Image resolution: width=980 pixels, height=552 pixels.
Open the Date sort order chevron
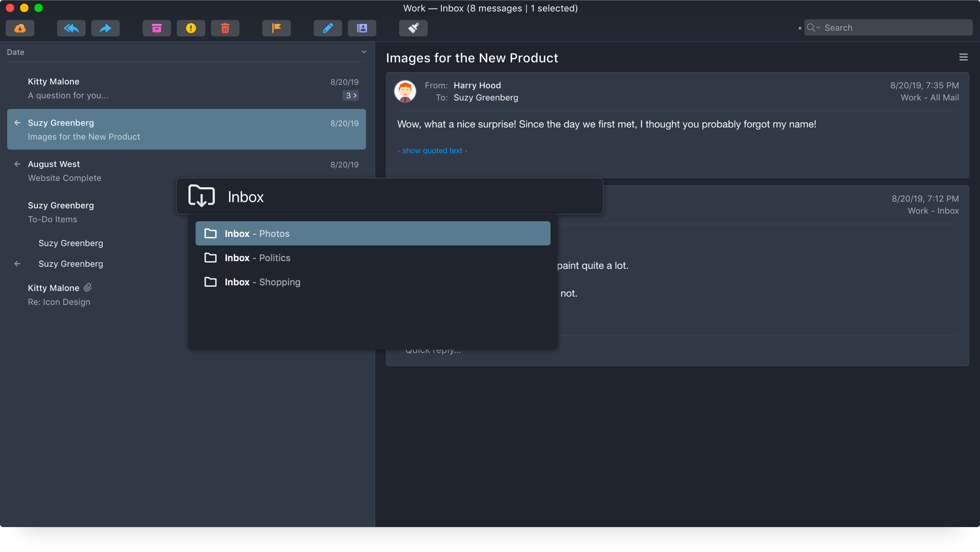[x=364, y=52]
